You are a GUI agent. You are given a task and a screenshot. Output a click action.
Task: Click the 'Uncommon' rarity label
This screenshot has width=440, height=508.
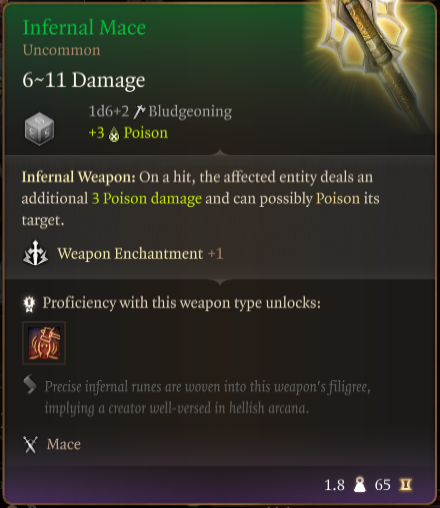click(61, 50)
